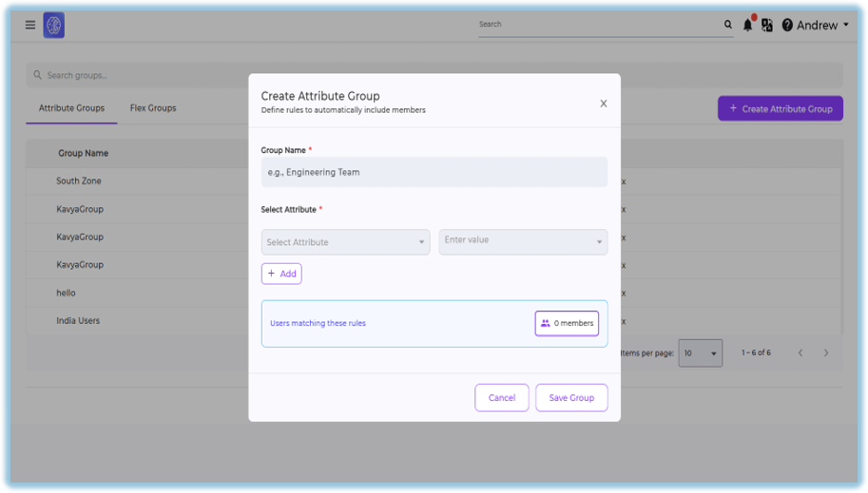Open the language translate icon
Image resolution: width=868 pixels, height=493 pixels.
click(x=767, y=25)
